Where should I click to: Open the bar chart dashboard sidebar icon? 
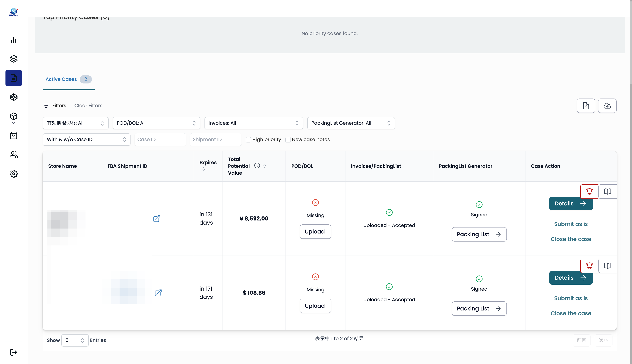[x=14, y=40]
